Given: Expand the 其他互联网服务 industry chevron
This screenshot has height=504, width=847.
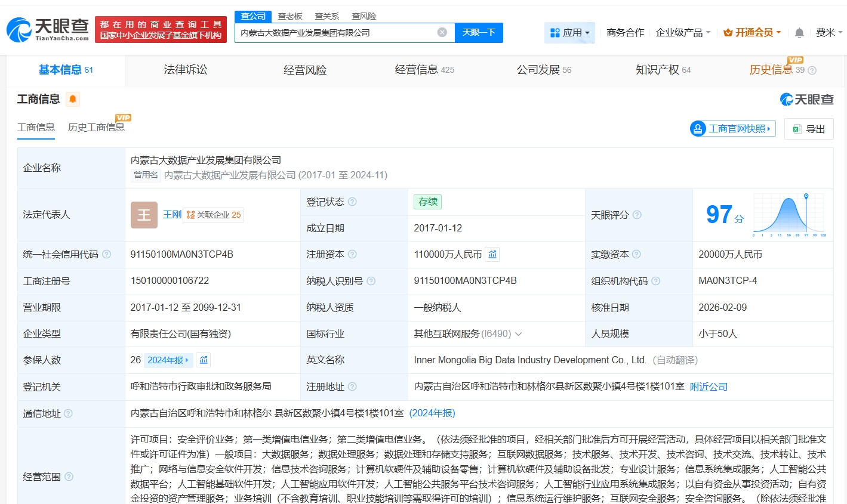Looking at the screenshot, I should pyautogui.click(x=518, y=334).
